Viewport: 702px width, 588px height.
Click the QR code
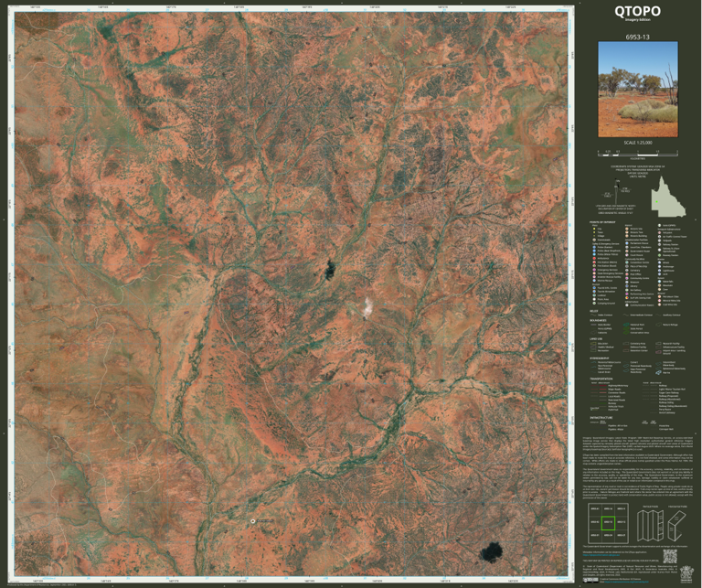[670, 556]
